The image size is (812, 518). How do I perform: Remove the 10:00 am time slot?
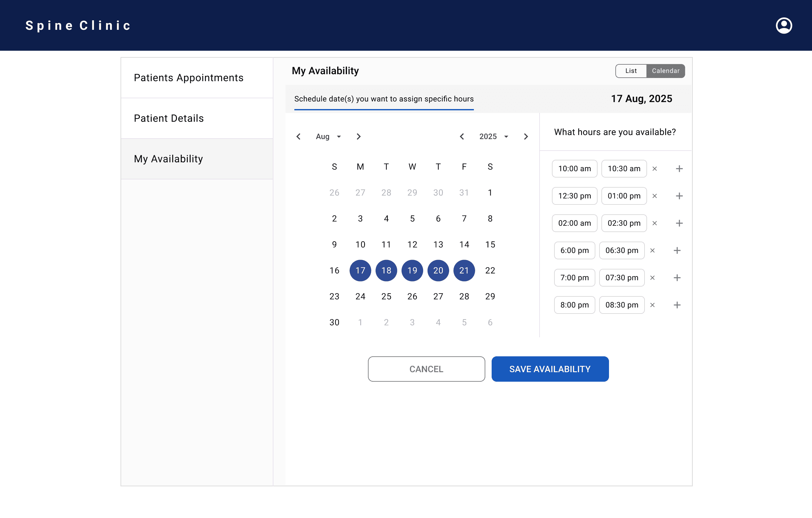click(655, 169)
